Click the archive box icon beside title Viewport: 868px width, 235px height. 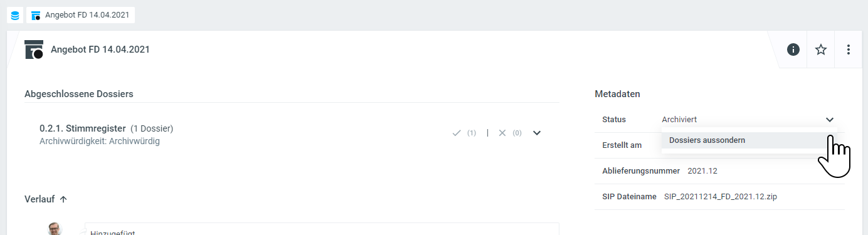click(34, 50)
